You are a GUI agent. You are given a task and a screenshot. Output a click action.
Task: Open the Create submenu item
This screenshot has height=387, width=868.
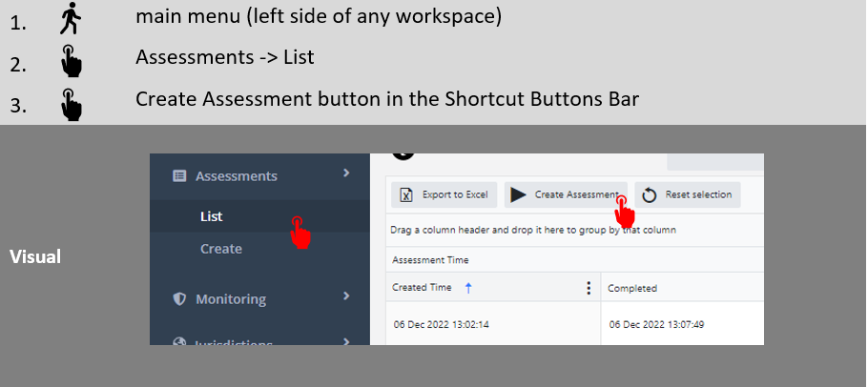pyautogui.click(x=220, y=249)
